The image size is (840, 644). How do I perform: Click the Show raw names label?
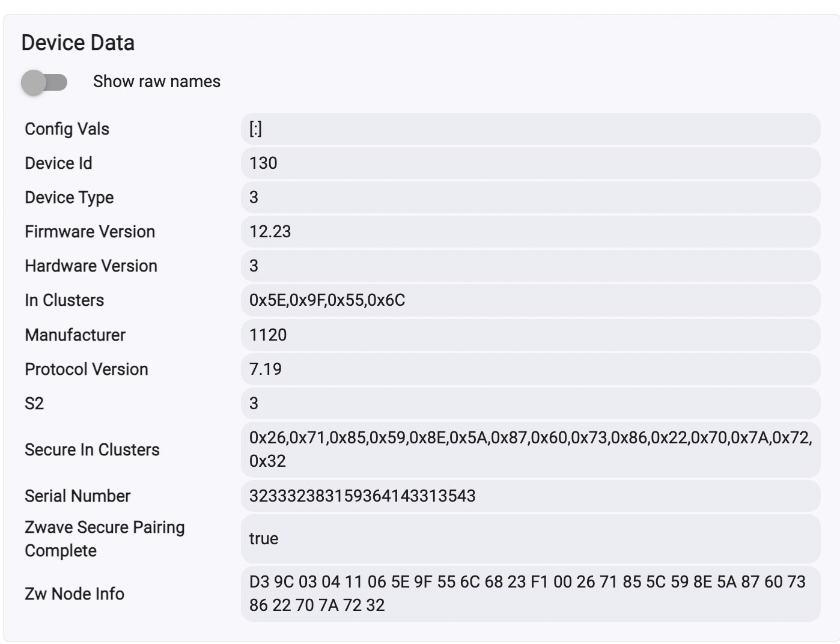157,82
